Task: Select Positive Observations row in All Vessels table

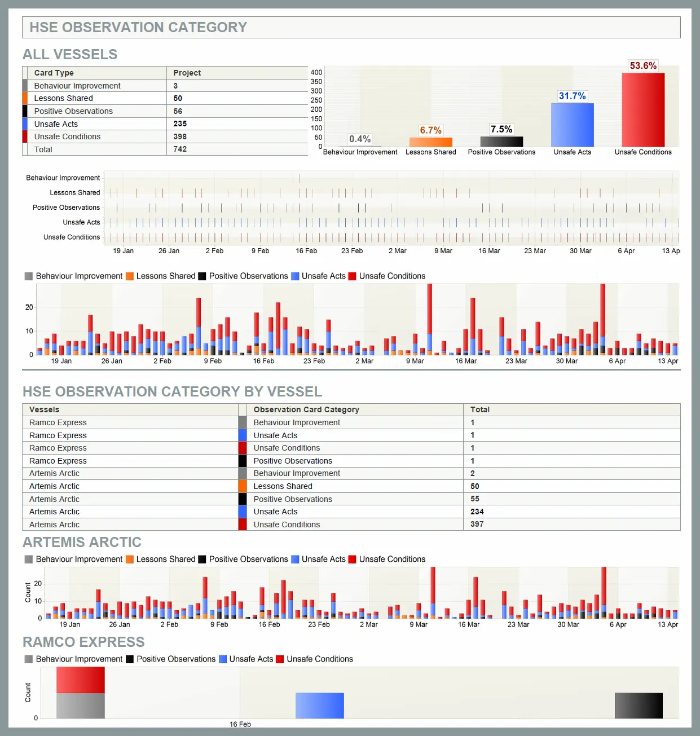Action: pos(165,111)
